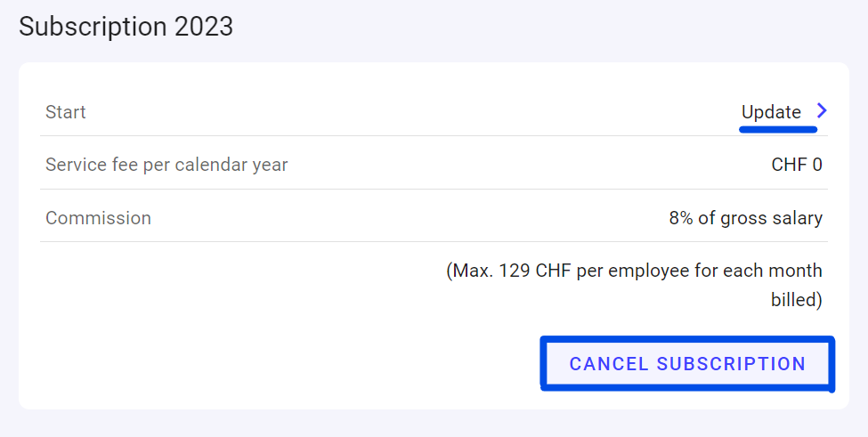Click the word billed in commission note

pyautogui.click(x=793, y=300)
